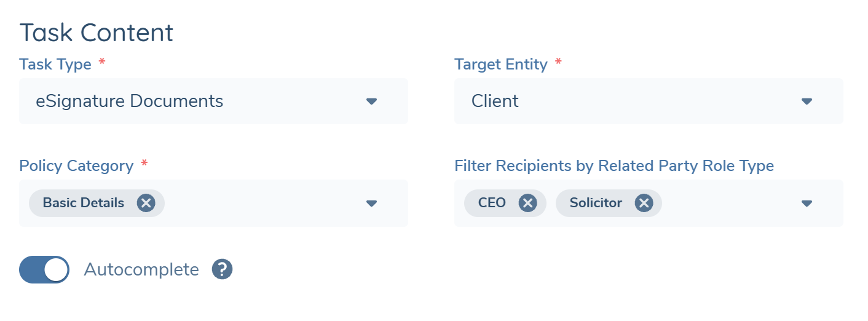The width and height of the screenshot is (868, 321).
Task: Click the Task Content heading
Action: click(97, 33)
